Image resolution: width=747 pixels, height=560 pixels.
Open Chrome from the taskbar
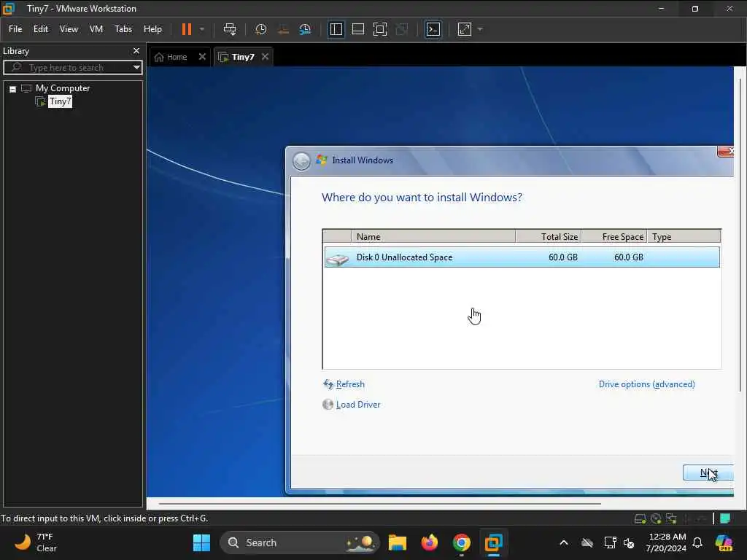(x=461, y=542)
